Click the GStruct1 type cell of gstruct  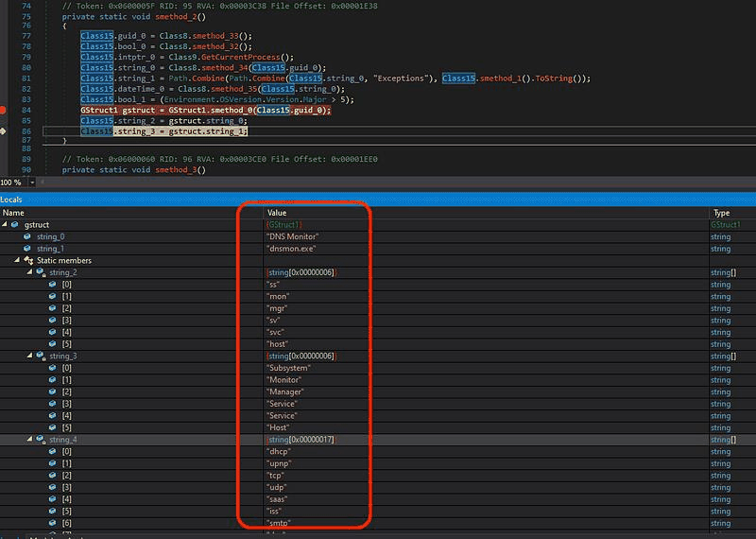coord(725,224)
